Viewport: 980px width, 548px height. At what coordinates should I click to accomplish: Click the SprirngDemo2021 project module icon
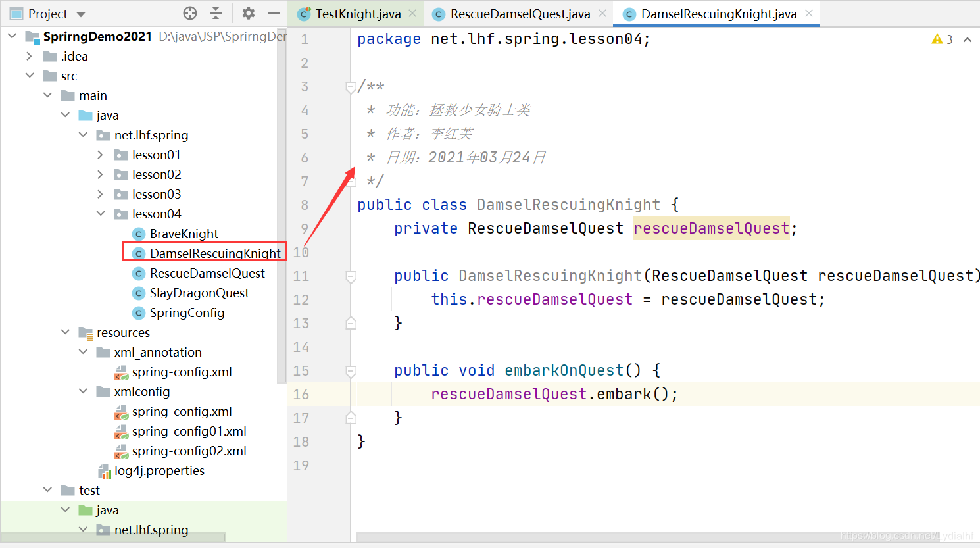(x=32, y=36)
